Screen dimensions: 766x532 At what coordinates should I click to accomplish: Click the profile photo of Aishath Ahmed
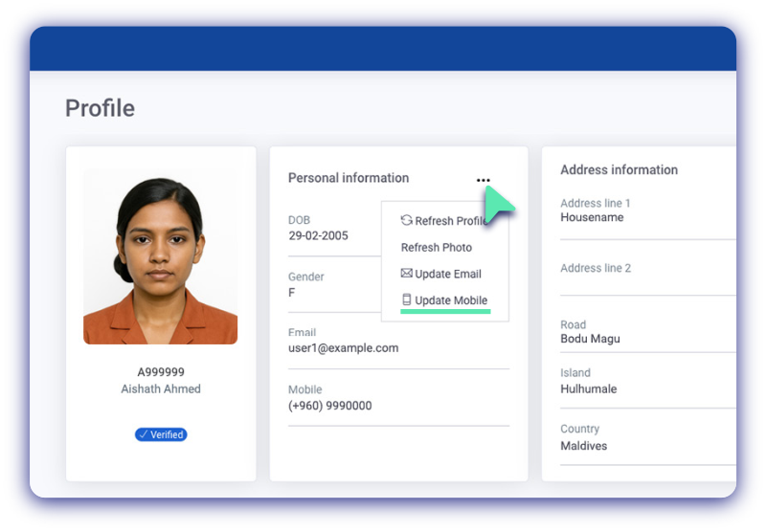tap(160, 256)
